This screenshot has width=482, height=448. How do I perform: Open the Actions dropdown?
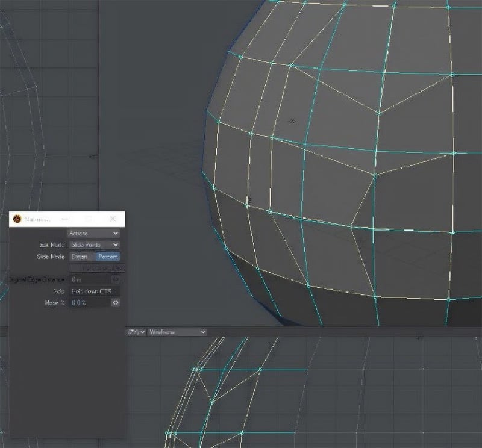(x=93, y=233)
